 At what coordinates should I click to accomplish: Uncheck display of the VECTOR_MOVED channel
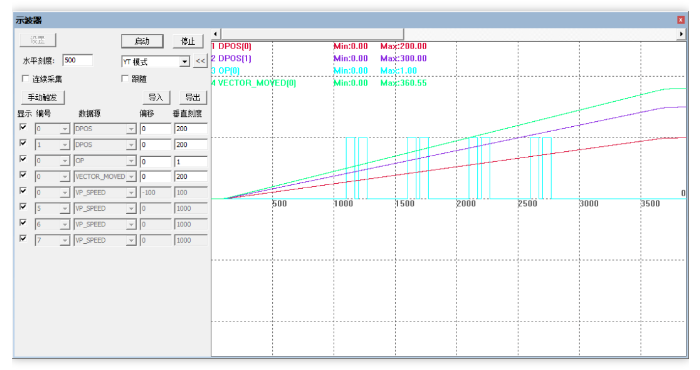[x=23, y=175]
